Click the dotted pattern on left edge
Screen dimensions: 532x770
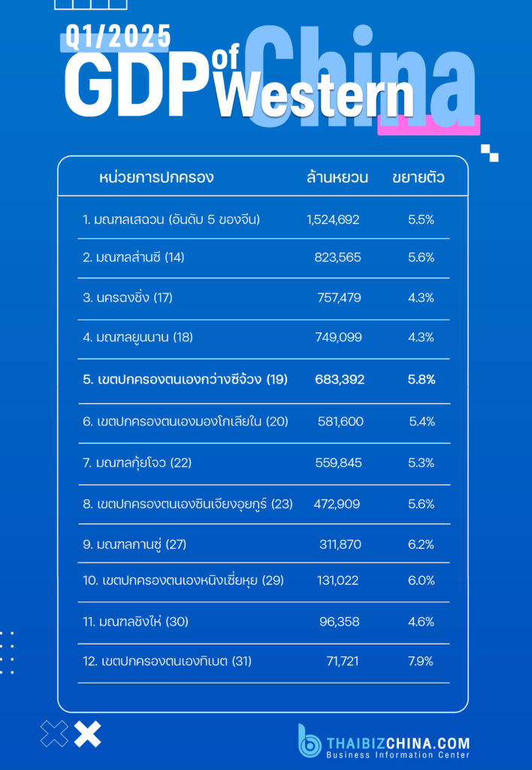point(7,652)
